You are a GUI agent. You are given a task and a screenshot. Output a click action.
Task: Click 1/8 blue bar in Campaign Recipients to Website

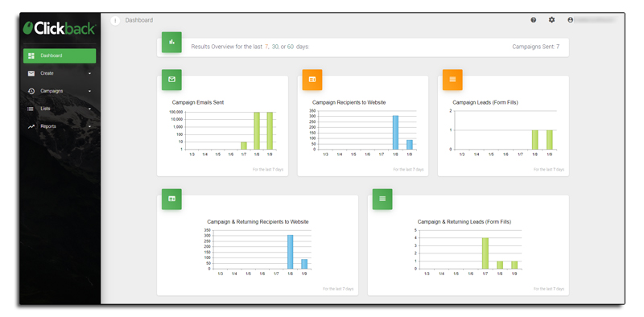click(395, 132)
